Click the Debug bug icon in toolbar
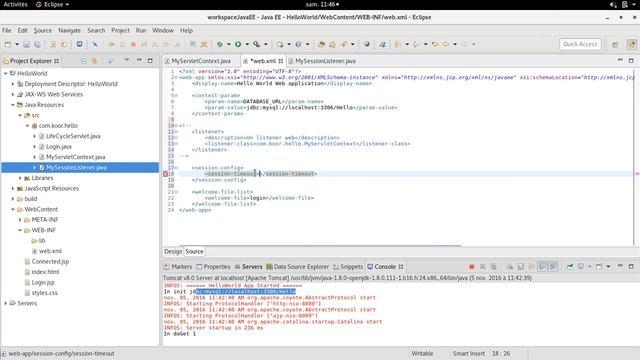Image resolution: width=640 pixels, height=360 pixels. [220, 44]
